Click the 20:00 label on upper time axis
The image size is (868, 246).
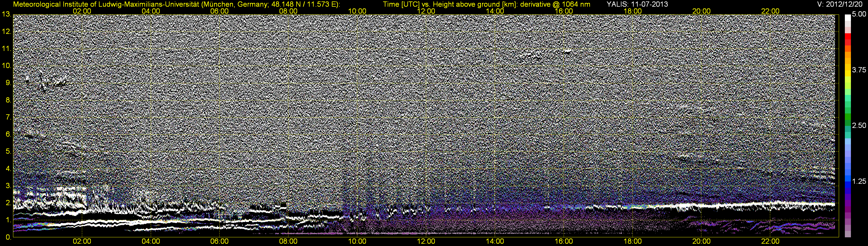pos(702,11)
